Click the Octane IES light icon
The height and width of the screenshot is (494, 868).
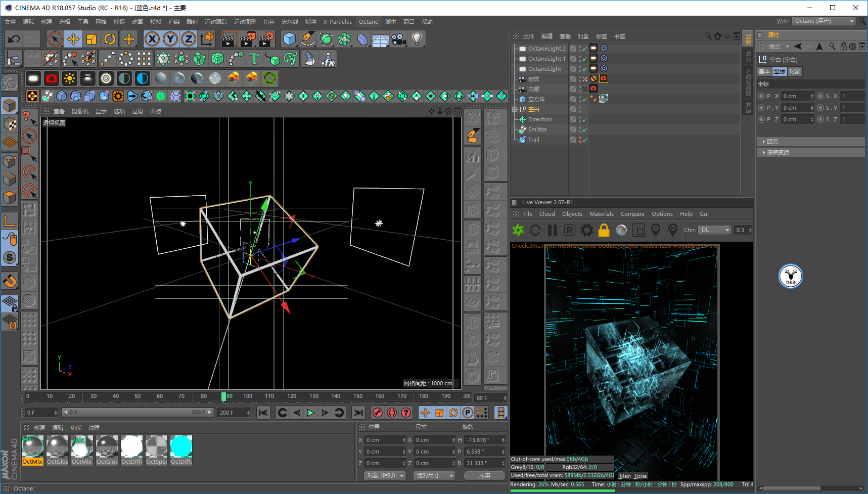[87, 78]
